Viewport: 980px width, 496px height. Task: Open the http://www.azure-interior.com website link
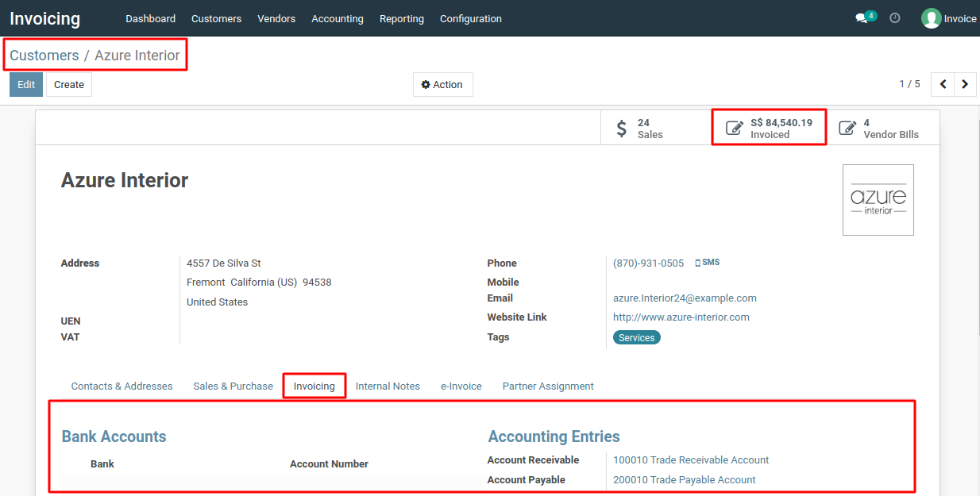click(x=681, y=317)
